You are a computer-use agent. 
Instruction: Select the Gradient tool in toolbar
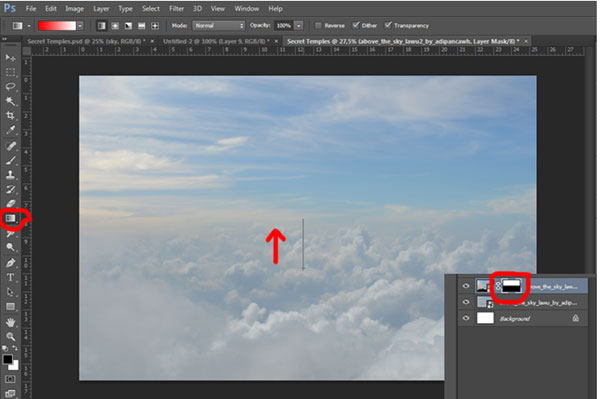(x=10, y=218)
